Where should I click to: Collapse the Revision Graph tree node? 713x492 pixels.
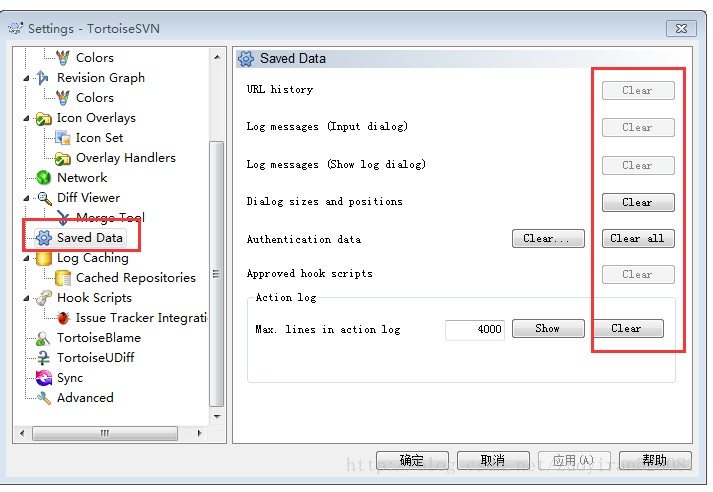[26, 78]
